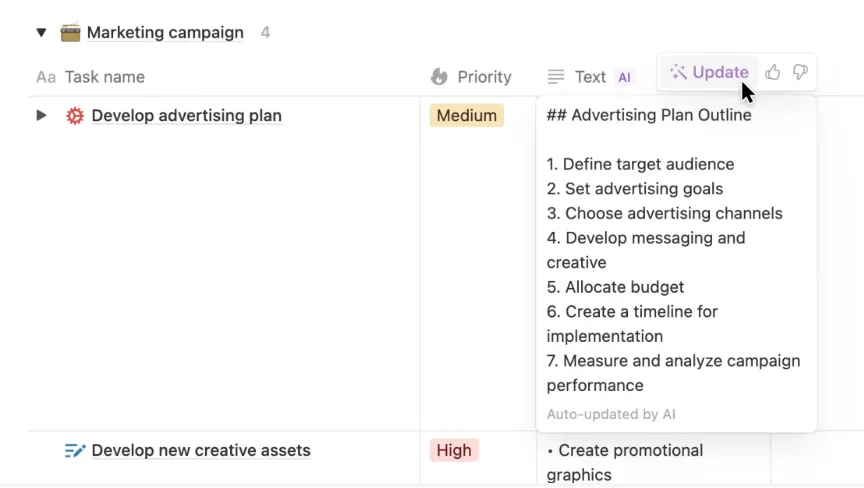864x488 pixels.
Task: Expand the Develop advertising plan sub-items
Action: click(41, 115)
